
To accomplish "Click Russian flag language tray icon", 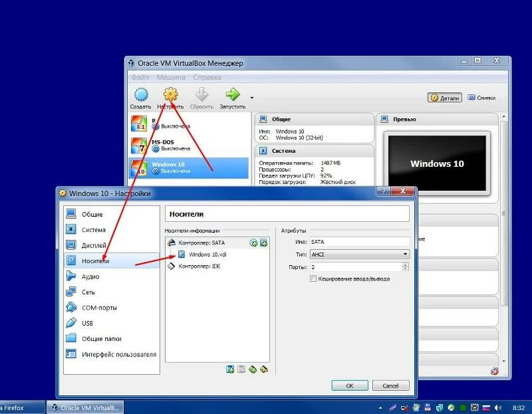I will click(x=486, y=407).
